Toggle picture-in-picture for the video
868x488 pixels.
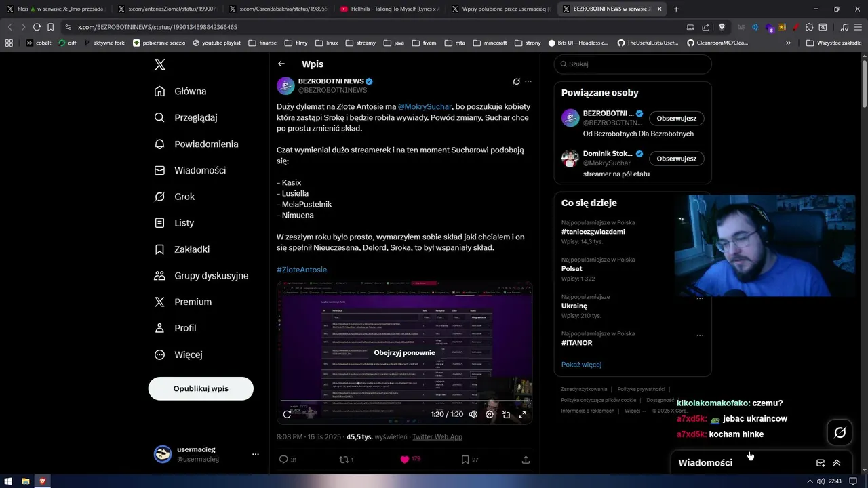pyautogui.click(x=506, y=414)
